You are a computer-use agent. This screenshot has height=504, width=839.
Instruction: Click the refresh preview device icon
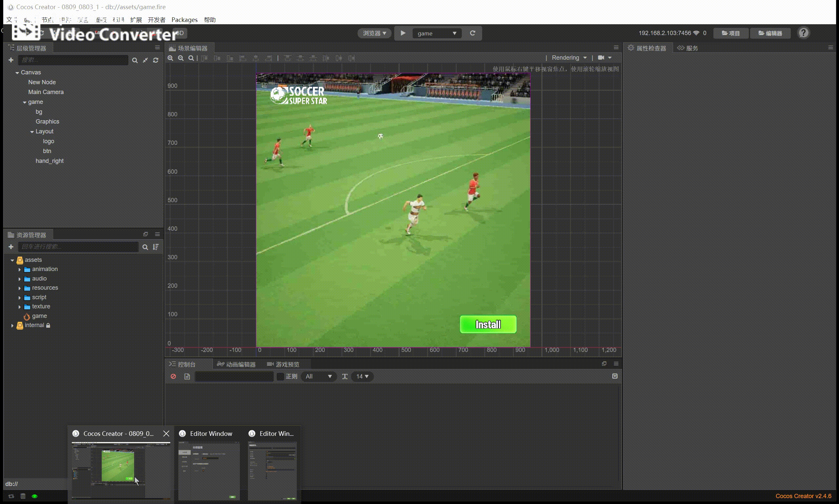pyautogui.click(x=472, y=33)
